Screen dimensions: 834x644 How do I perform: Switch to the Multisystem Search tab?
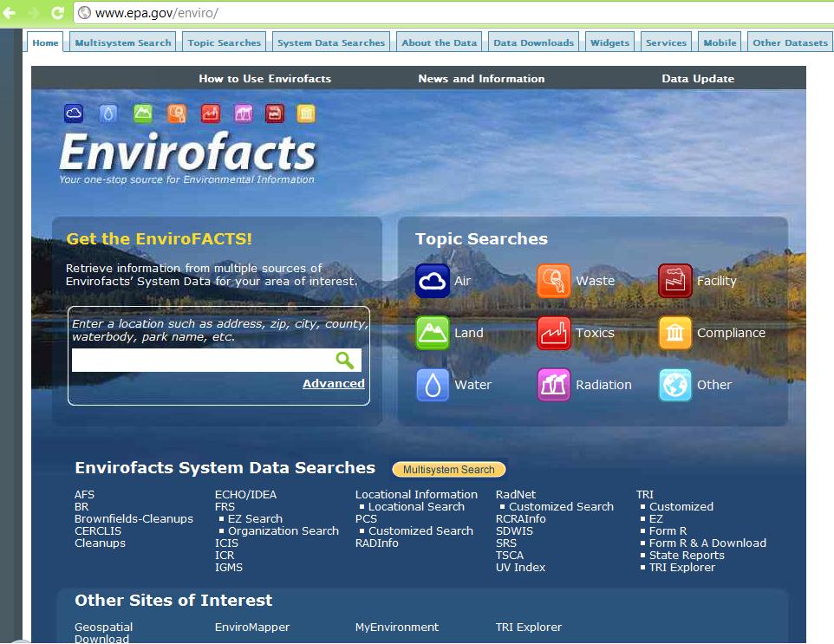tap(123, 42)
